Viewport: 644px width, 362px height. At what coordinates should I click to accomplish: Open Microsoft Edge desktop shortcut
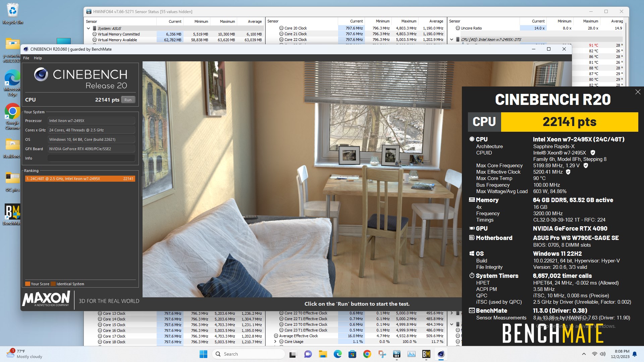pos(12,83)
